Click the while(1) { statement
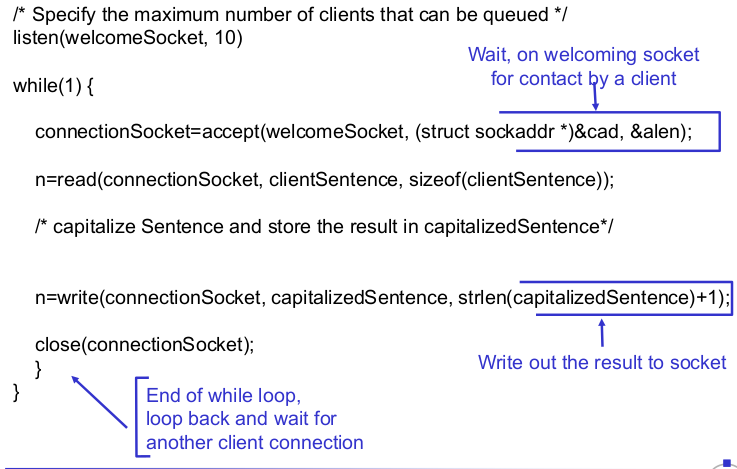 (x=54, y=85)
